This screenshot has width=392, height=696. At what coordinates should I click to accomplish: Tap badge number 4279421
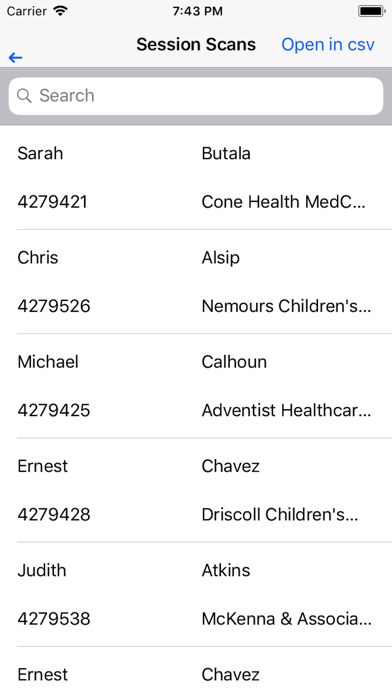pos(52,202)
